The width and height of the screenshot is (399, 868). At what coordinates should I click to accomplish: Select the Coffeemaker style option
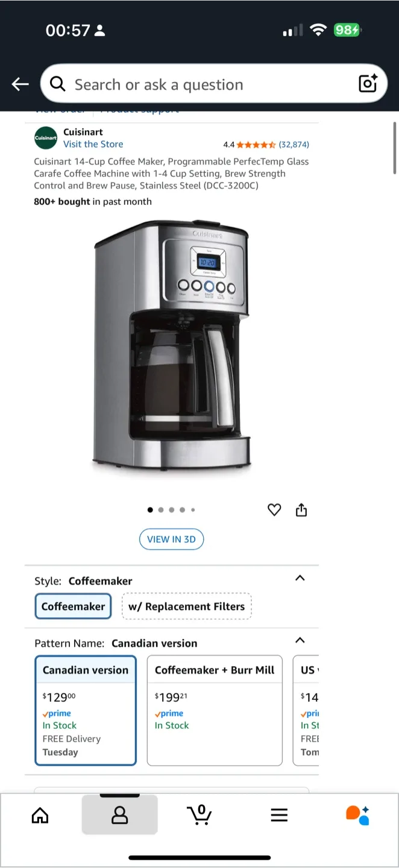(x=74, y=606)
